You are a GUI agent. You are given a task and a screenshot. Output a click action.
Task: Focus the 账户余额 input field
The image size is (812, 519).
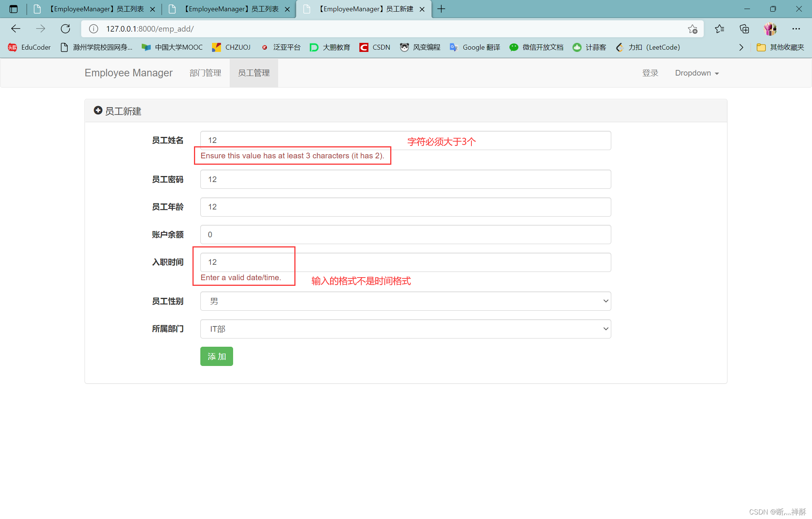coord(406,235)
